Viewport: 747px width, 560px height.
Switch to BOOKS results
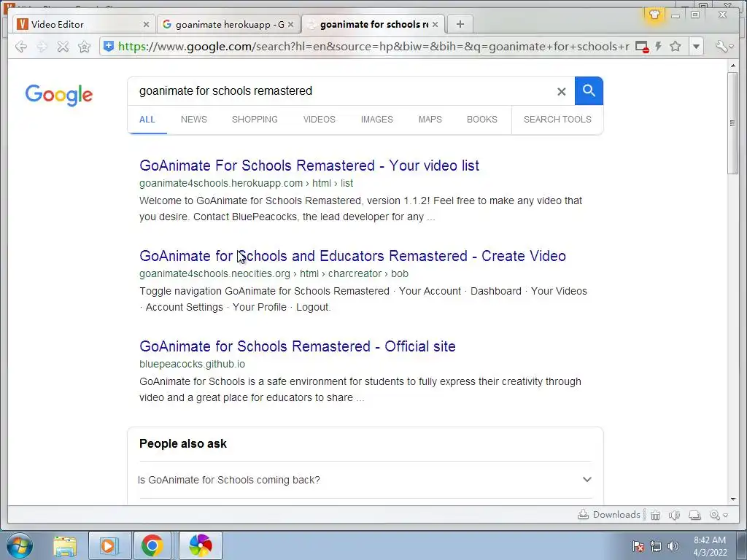point(482,120)
